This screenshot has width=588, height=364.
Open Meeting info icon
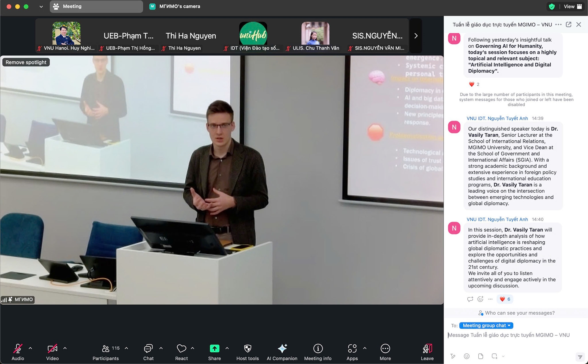[318, 349]
